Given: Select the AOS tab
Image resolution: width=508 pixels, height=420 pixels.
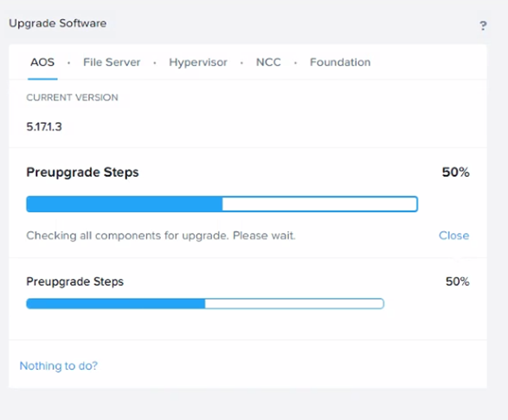Looking at the screenshot, I should point(42,61).
